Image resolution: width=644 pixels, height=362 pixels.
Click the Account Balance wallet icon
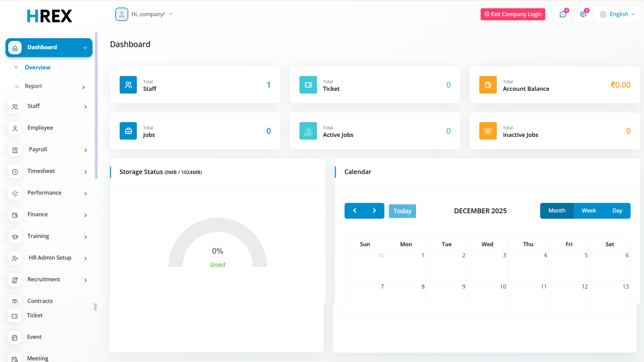point(488,85)
